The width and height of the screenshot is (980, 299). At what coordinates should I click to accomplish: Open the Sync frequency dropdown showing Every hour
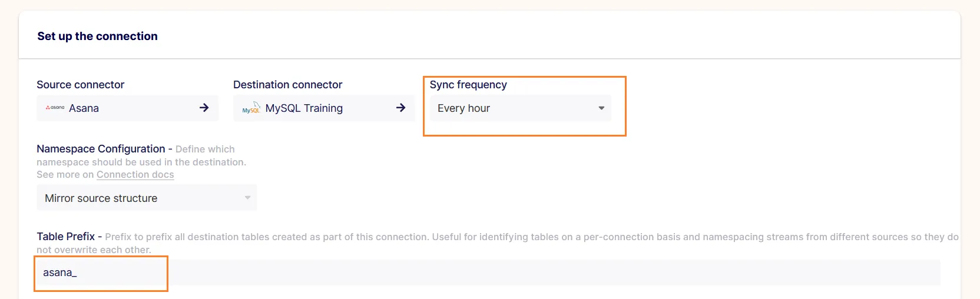coord(521,108)
